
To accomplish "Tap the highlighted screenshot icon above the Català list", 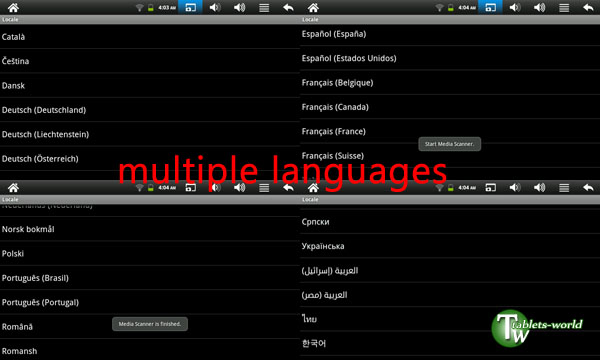I will coord(190,7).
